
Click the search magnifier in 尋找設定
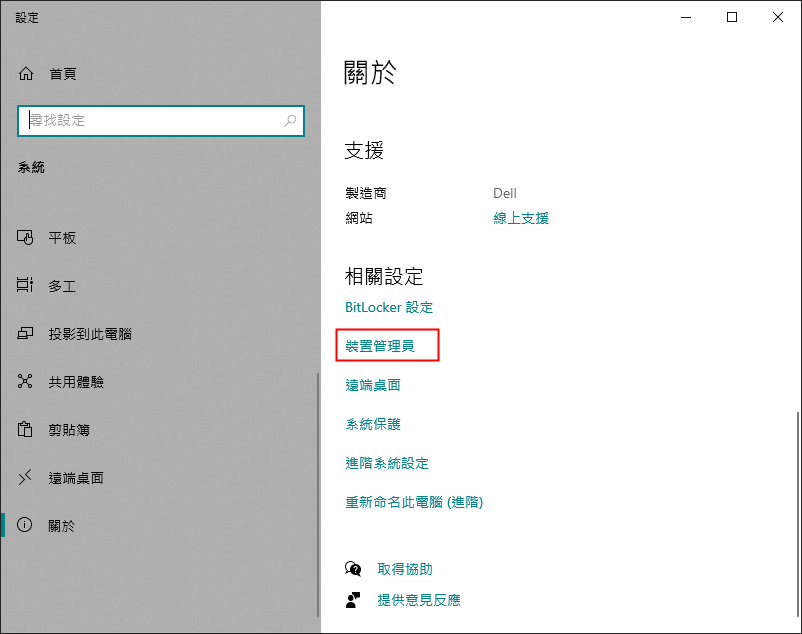[290, 120]
